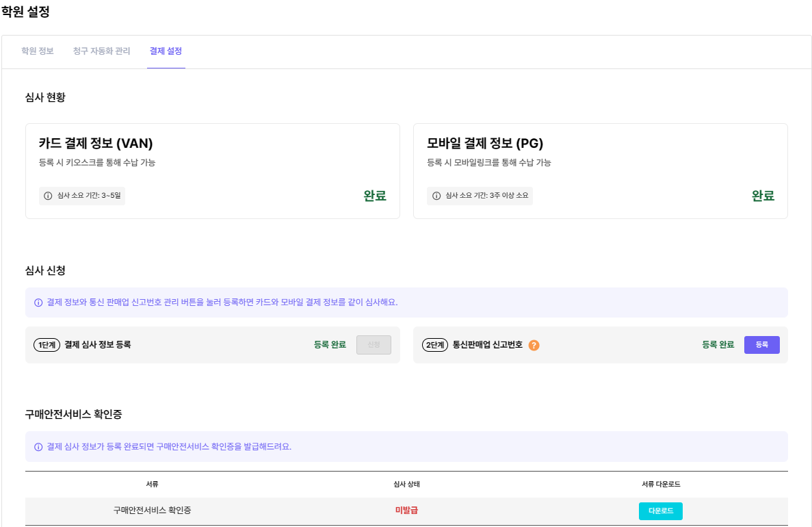812x527 pixels.
Task: Click the 서류 다운로드 column header
Action: pyautogui.click(x=661, y=484)
